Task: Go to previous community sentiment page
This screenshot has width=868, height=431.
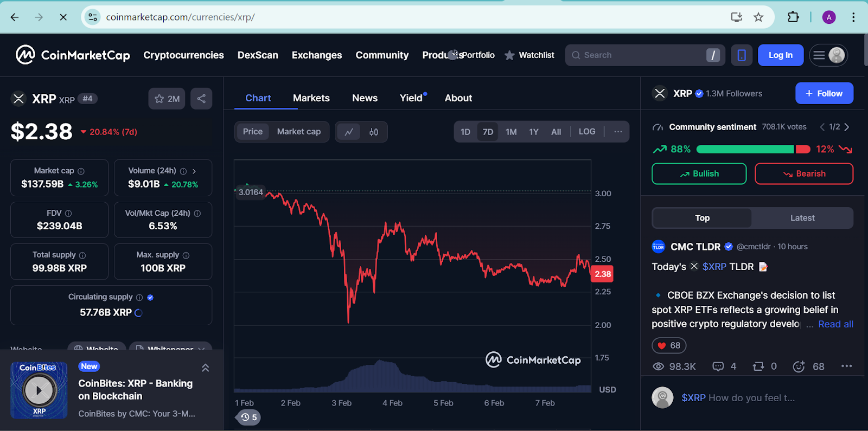Action: tap(822, 127)
